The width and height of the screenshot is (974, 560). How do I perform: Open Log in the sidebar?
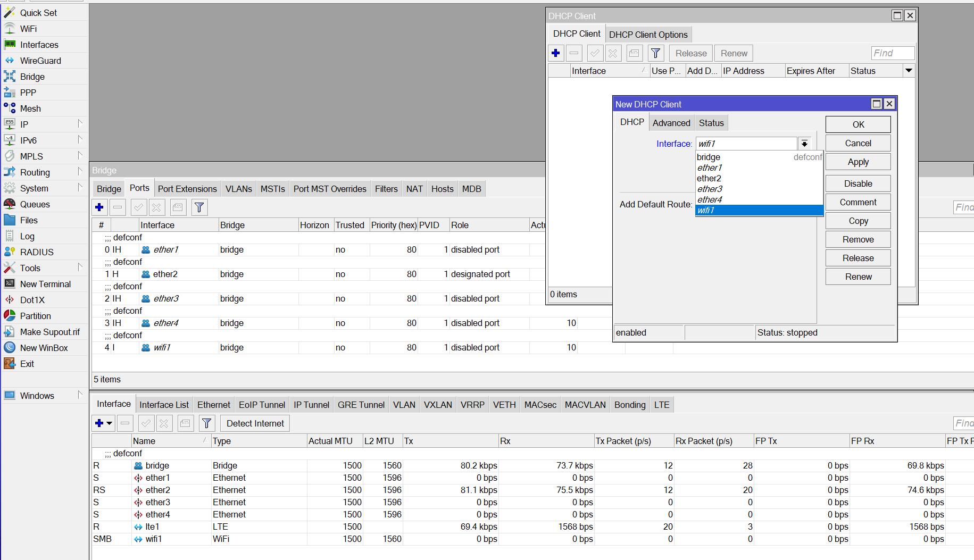[x=27, y=236]
